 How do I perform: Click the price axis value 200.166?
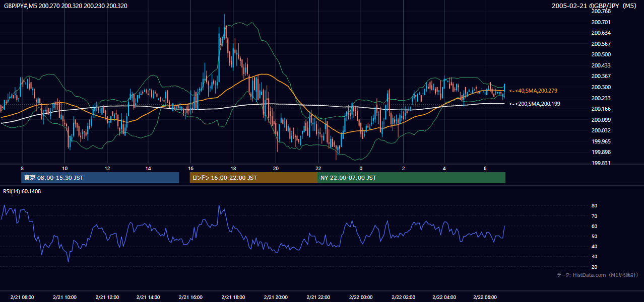pos(602,109)
